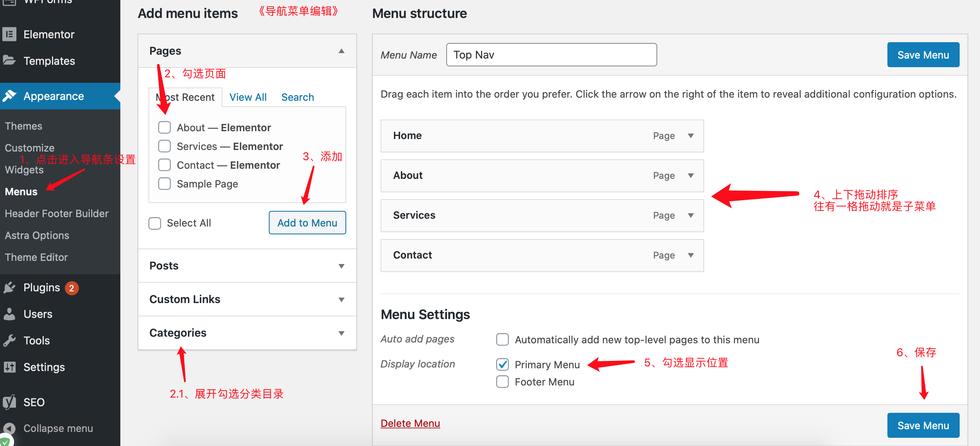Click the Settings sliders icon

9,367
